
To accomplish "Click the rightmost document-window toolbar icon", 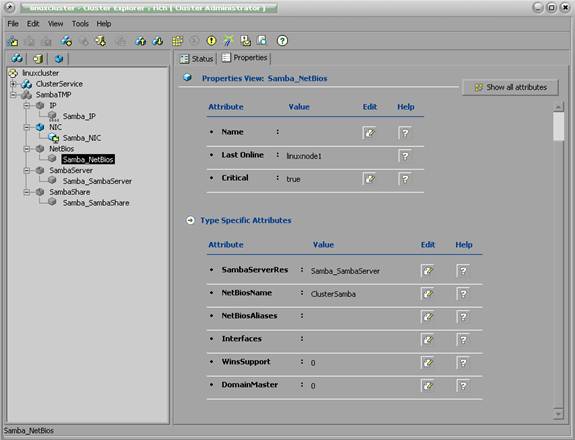I will pyautogui.click(x=262, y=40).
